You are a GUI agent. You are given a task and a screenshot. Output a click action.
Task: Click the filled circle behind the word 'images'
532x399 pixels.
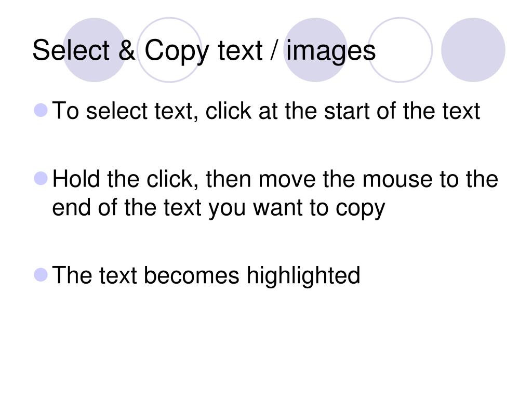point(315,50)
